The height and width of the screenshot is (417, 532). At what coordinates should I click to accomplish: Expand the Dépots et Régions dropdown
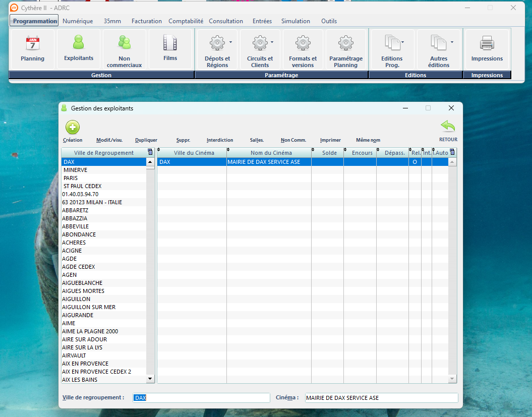coord(231,42)
